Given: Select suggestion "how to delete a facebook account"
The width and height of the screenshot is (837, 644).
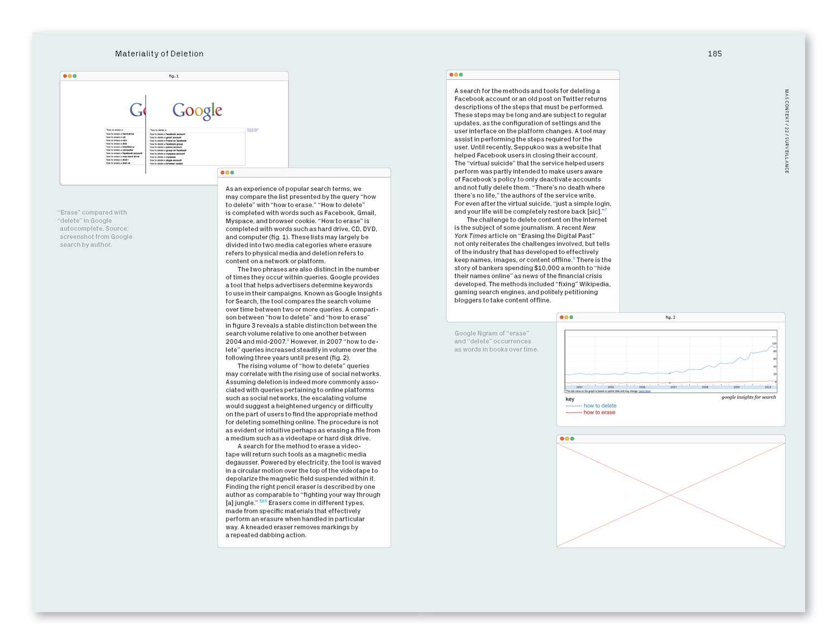Looking at the screenshot, I should pos(167,134).
